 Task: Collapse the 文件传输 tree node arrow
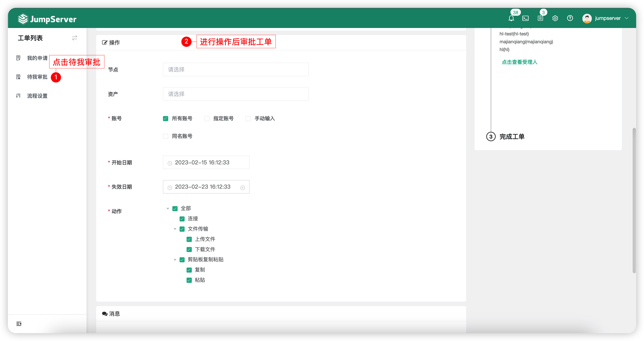click(175, 229)
